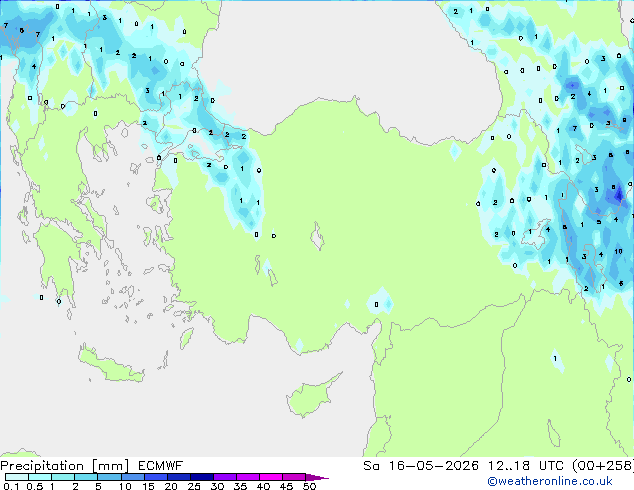Click the Precipitation [mm] title text
The height and width of the screenshot is (490, 634).
(x=65, y=466)
